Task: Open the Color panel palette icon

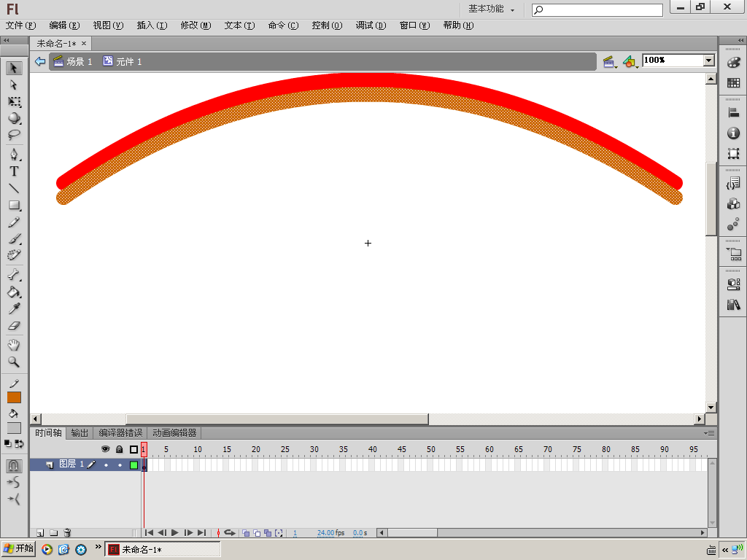Action: tap(734, 63)
